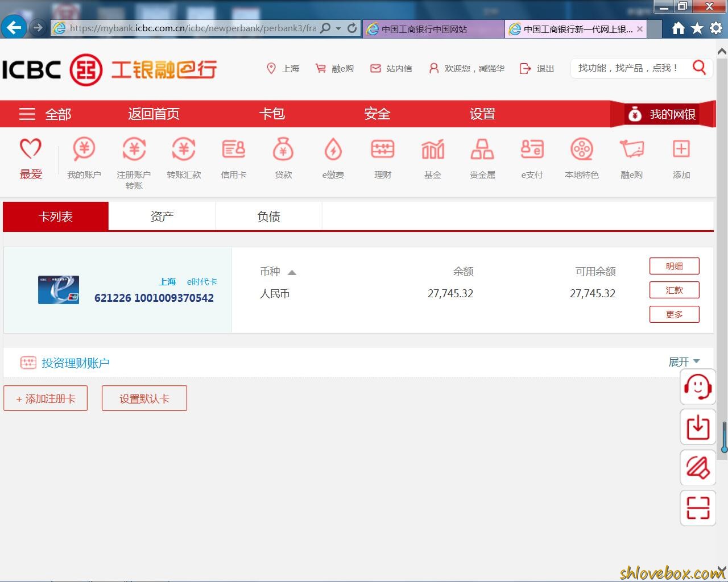The width and height of the screenshot is (728, 582).
Task: Open browser home icon
Action: coord(678,28)
